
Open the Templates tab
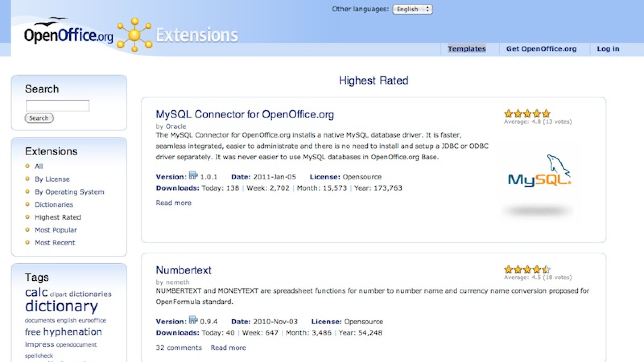click(466, 49)
